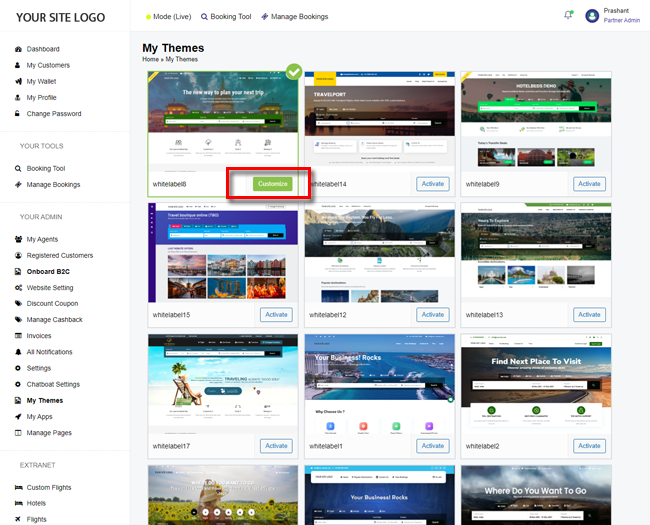Click the Onboard B2C icon
The width and height of the screenshot is (650, 525).
(x=18, y=271)
